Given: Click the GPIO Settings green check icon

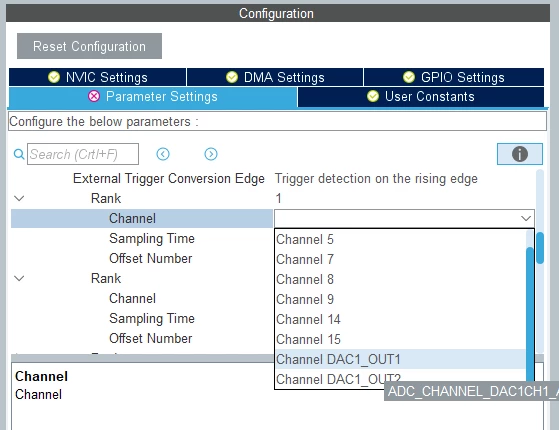Looking at the screenshot, I should (409, 77).
